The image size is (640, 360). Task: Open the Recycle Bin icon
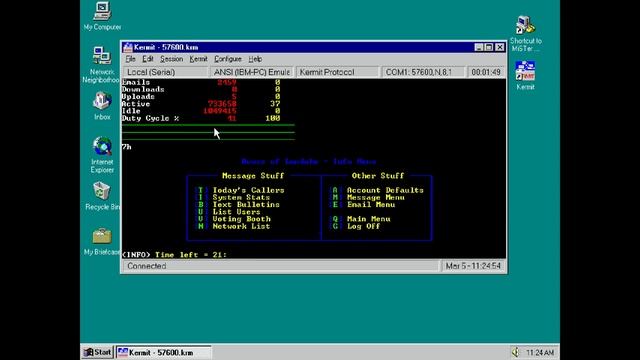coord(102,196)
